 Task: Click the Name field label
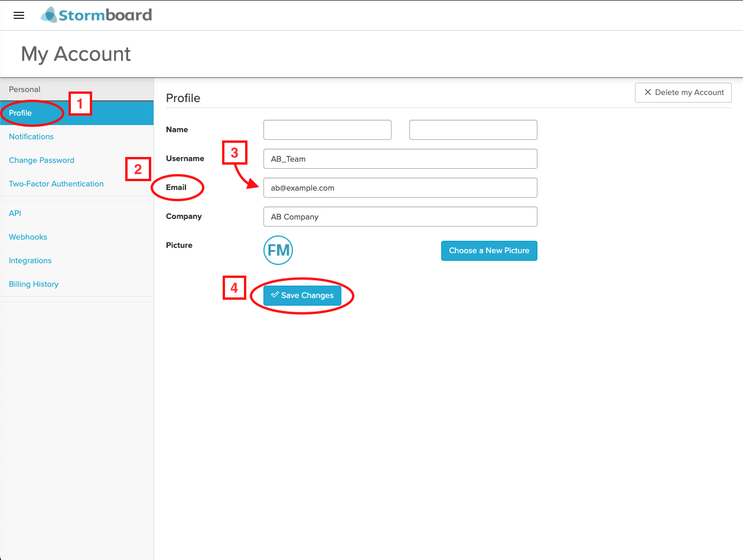[177, 129]
